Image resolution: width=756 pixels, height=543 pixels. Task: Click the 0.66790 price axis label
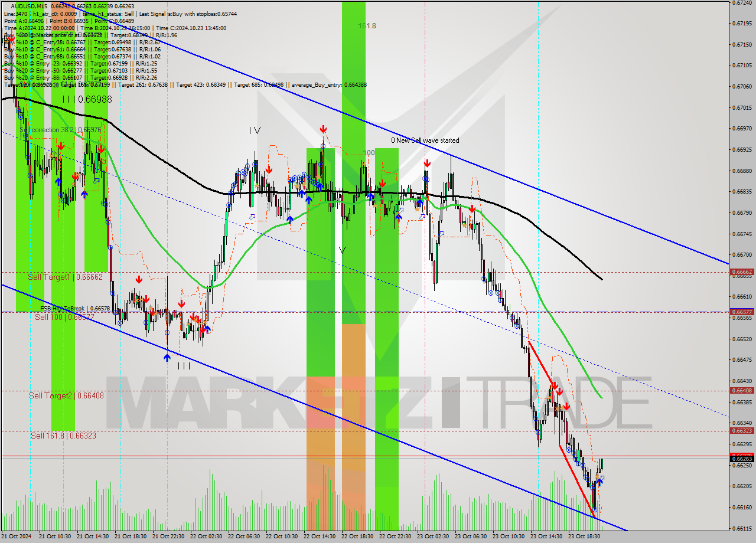coord(742,212)
